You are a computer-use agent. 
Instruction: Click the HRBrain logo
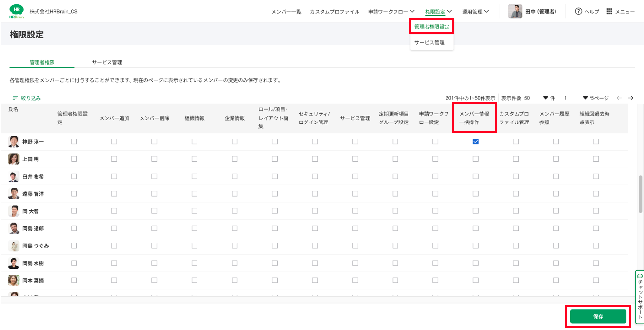click(17, 11)
